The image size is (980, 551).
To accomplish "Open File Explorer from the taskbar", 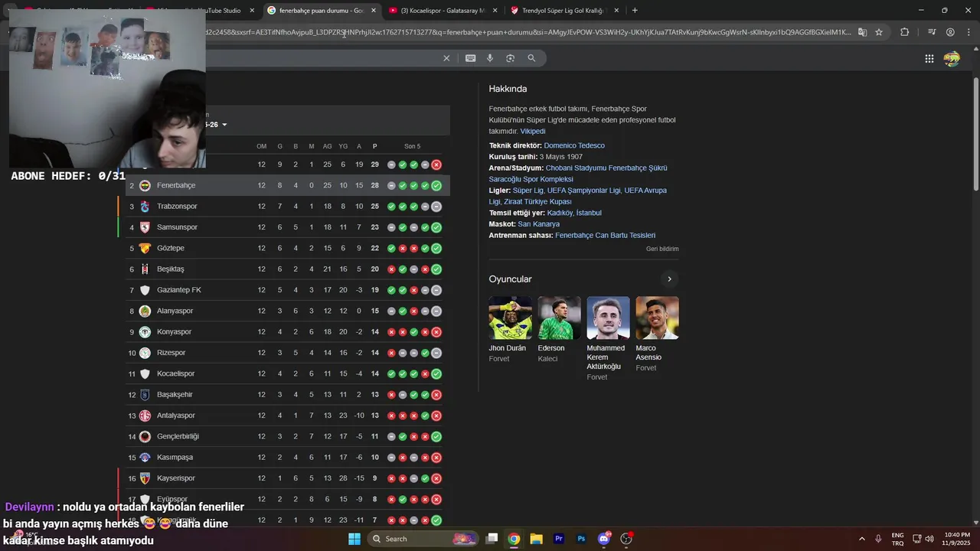I will click(537, 539).
